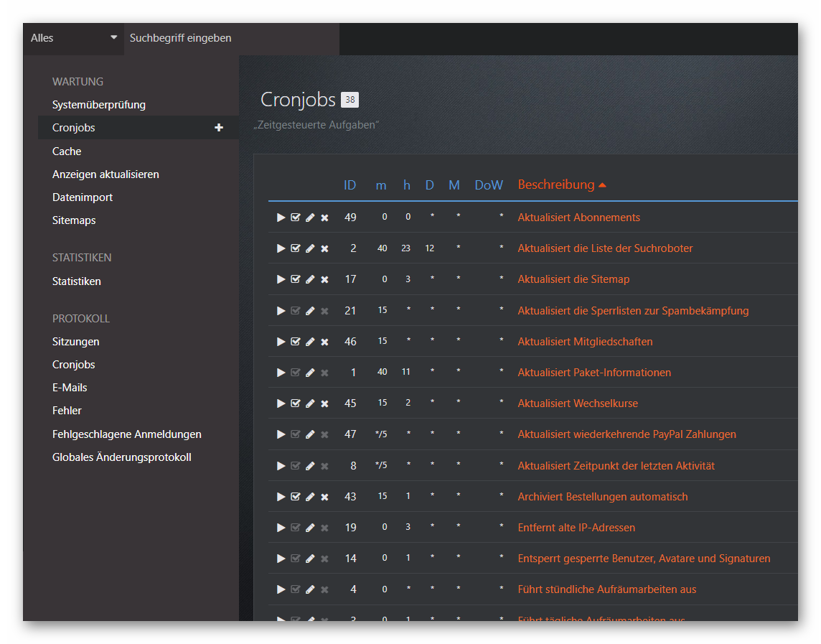Go to Fehlgeschlagene Anmeldungen log
Screen dimensions: 821x644
click(x=126, y=434)
